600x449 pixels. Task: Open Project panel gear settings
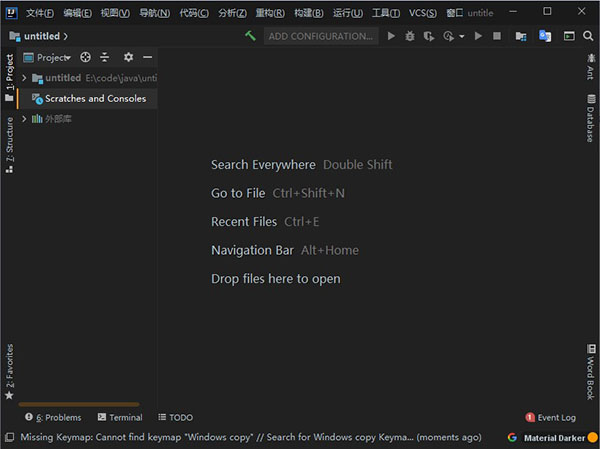(128, 57)
